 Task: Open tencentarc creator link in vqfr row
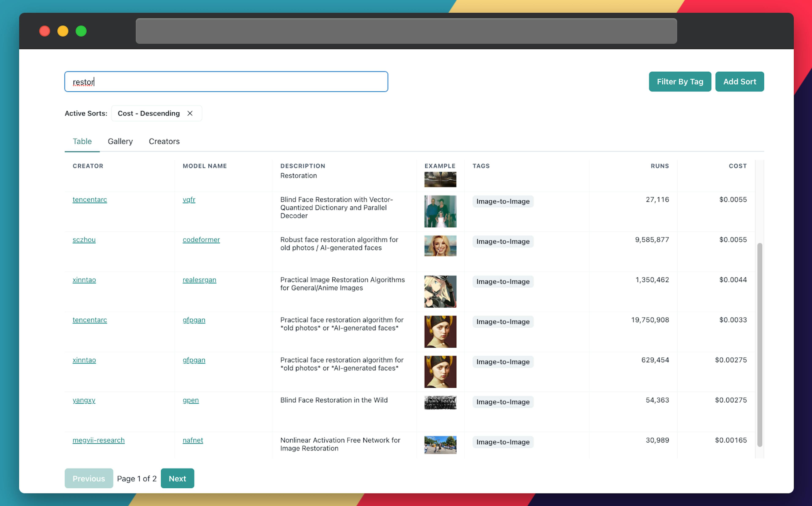(x=90, y=199)
